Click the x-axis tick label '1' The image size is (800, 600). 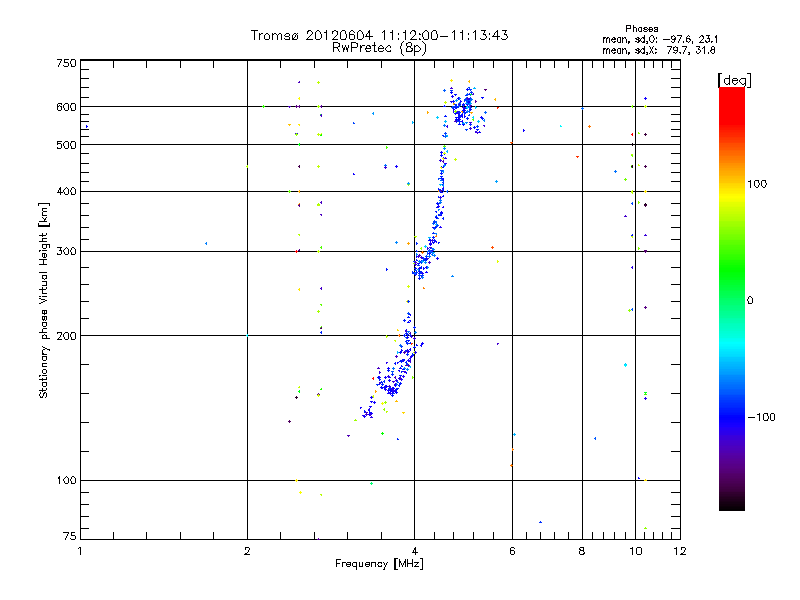click(x=80, y=551)
